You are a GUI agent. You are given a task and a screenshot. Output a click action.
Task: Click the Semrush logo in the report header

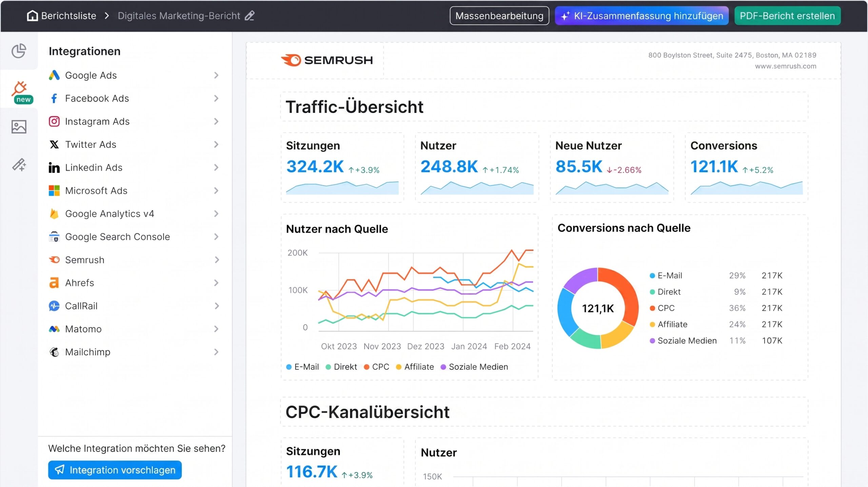pos(327,60)
